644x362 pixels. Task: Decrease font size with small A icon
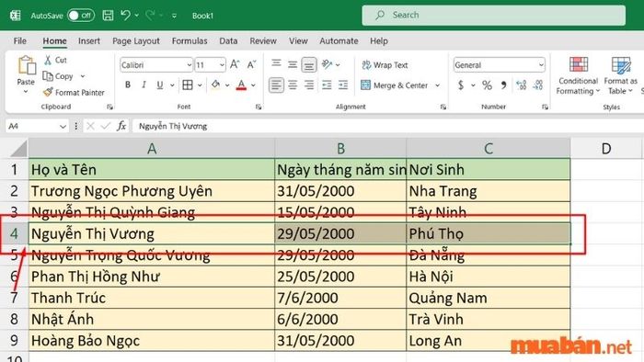(x=251, y=64)
